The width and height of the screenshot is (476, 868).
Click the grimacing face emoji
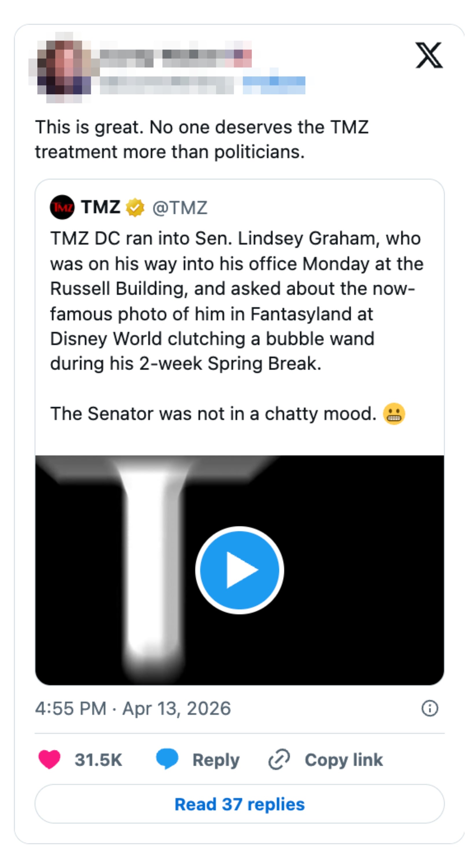(x=394, y=414)
